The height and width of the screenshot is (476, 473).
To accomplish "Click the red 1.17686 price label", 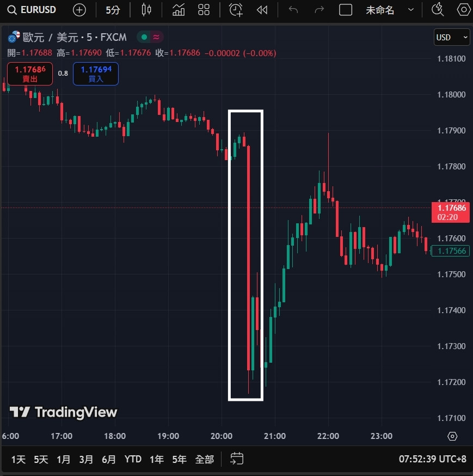I will (451, 212).
